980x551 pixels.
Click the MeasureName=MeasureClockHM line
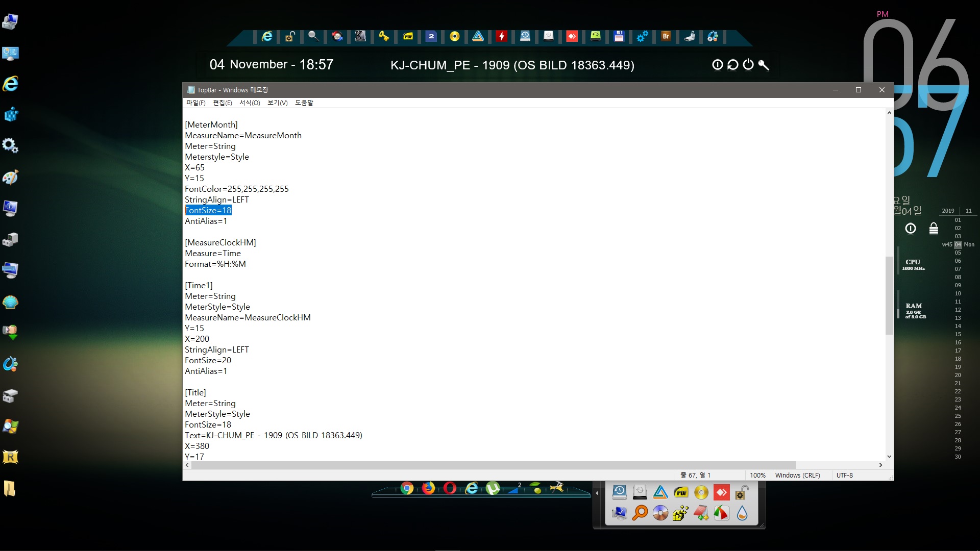pyautogui.click(x=248, y=317)
